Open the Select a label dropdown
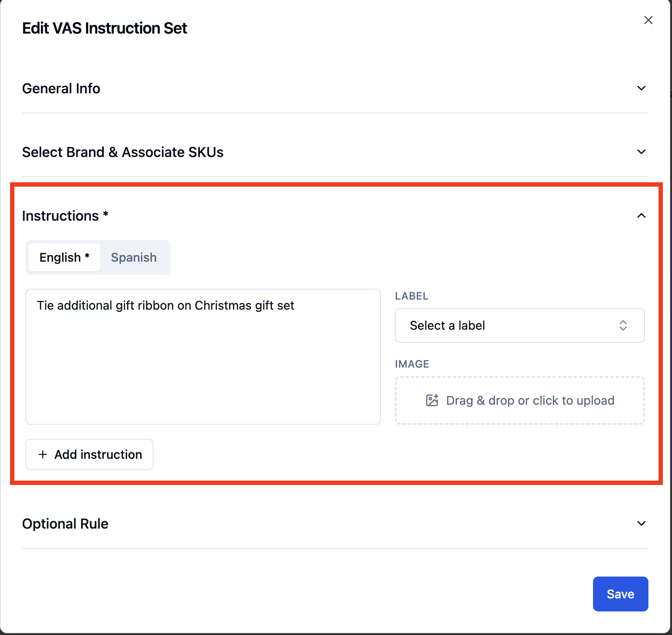 520,325
